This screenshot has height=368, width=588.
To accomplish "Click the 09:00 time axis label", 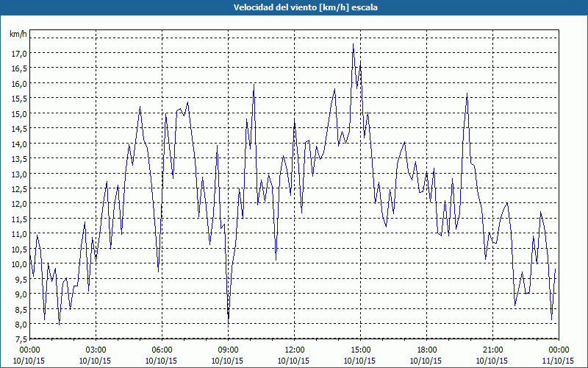I will [x=228, y=350].
